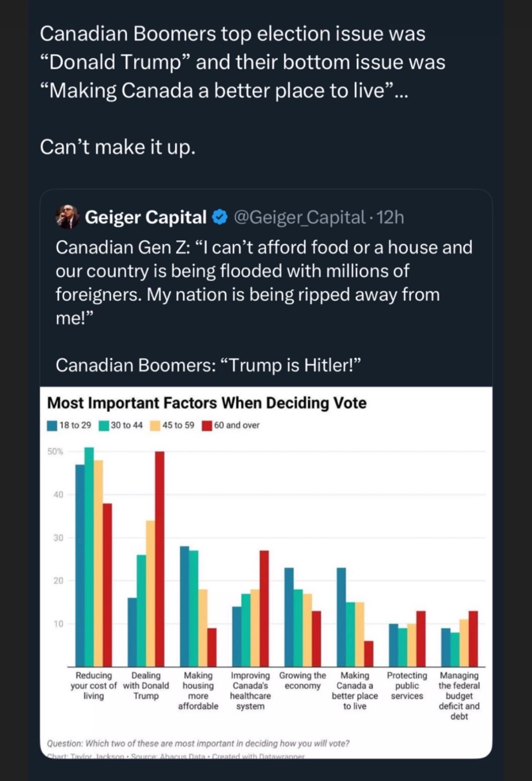Click the teal 30 to 44 legend swatch

103,426
